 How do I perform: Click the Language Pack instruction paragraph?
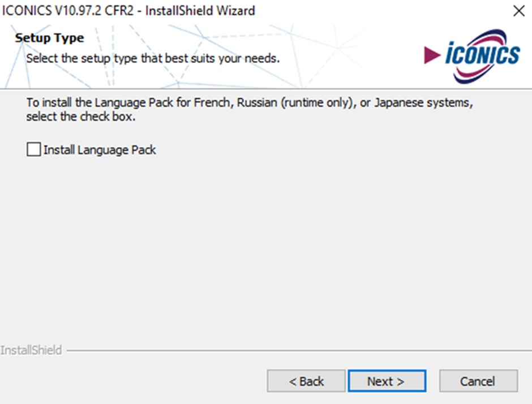pos(250,109)
